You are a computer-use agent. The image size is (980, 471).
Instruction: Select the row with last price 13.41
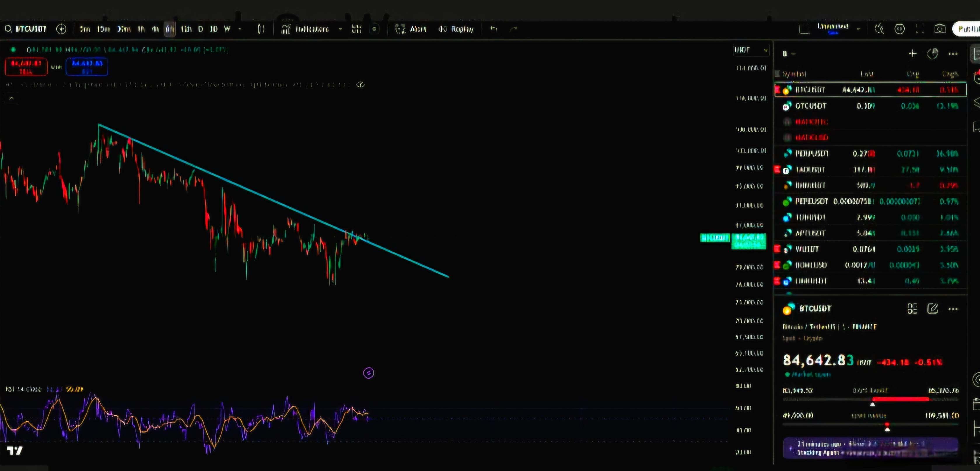[x=870, y=281]
